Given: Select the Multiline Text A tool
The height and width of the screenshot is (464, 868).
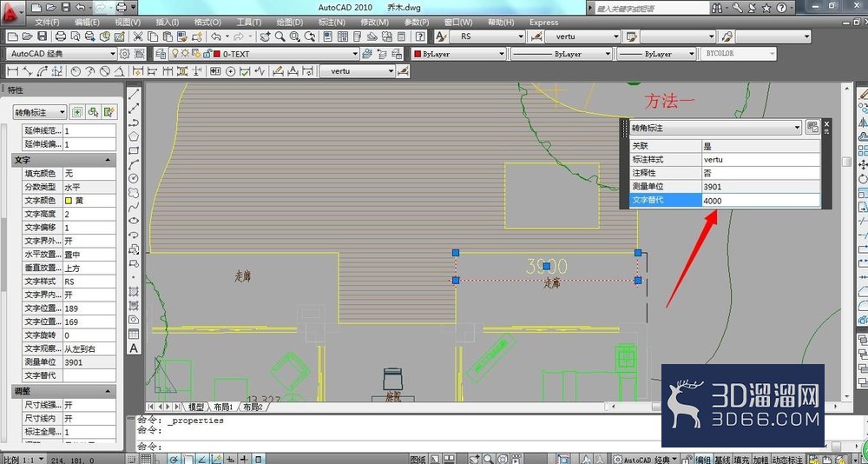Looking at the screenshot, I should [134, 348].
